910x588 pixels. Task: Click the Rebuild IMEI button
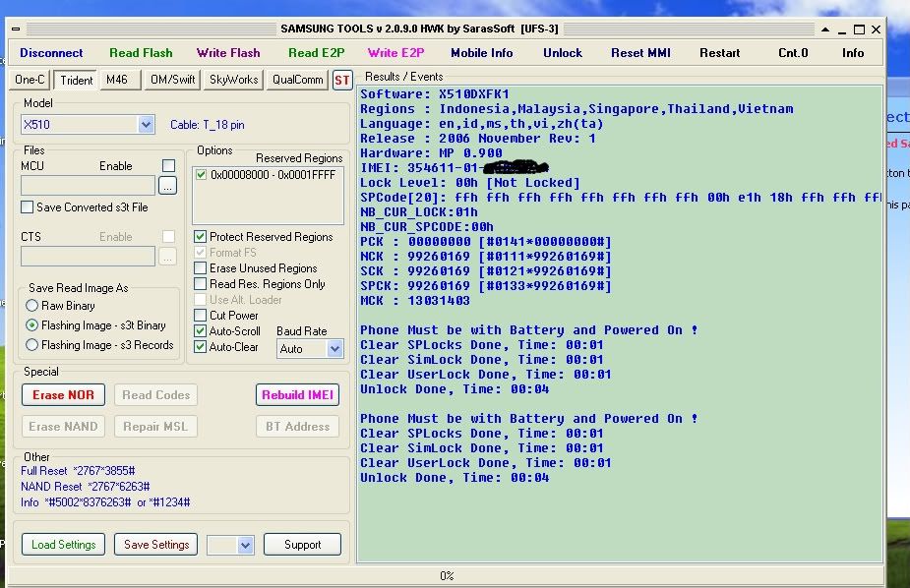(x=297, y=395)
